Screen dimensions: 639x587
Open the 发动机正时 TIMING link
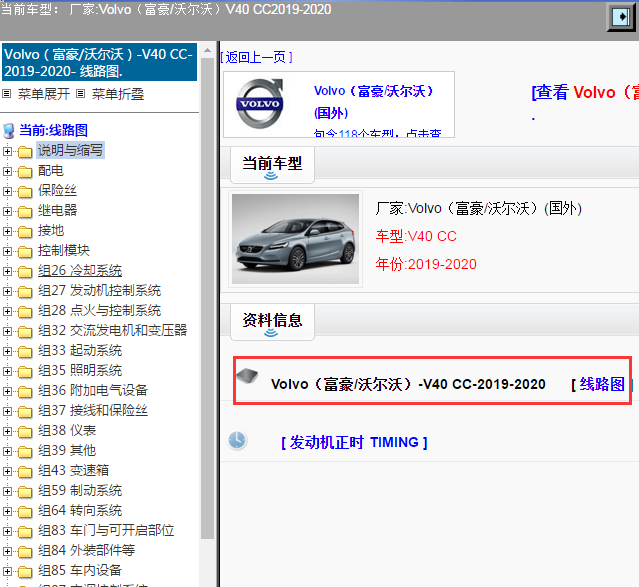coord(354,442)
